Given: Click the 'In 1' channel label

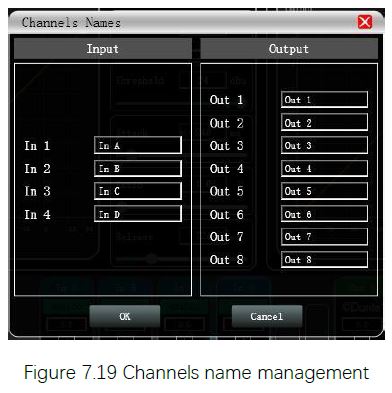Looking at the screenshot, I should tap(37, 146).
